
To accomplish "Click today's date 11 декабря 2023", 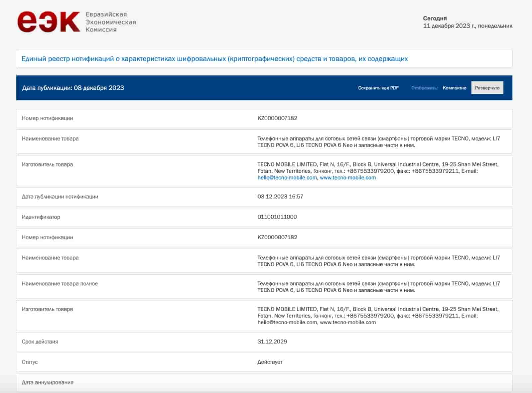I will [467, 26].
